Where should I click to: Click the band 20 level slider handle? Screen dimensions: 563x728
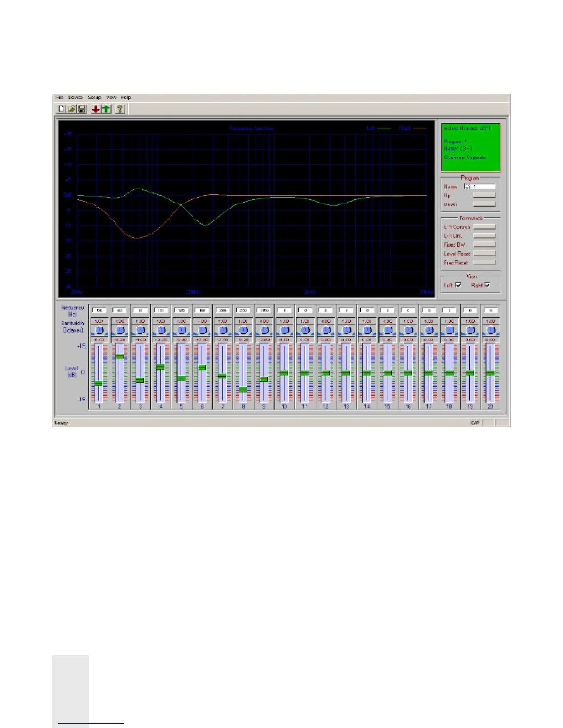490,373
